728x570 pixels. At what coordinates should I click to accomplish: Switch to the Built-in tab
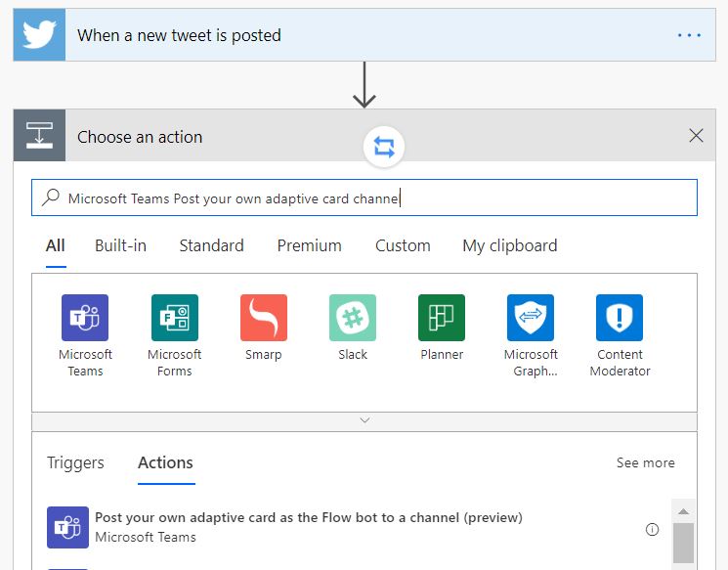120,245
